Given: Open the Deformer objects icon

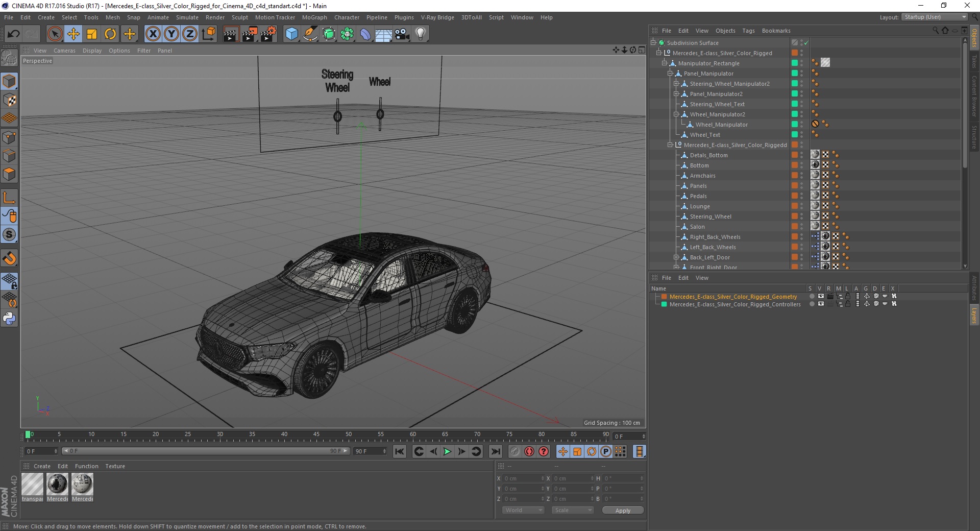Looking at the screenshot, I should tap(365, 34).
